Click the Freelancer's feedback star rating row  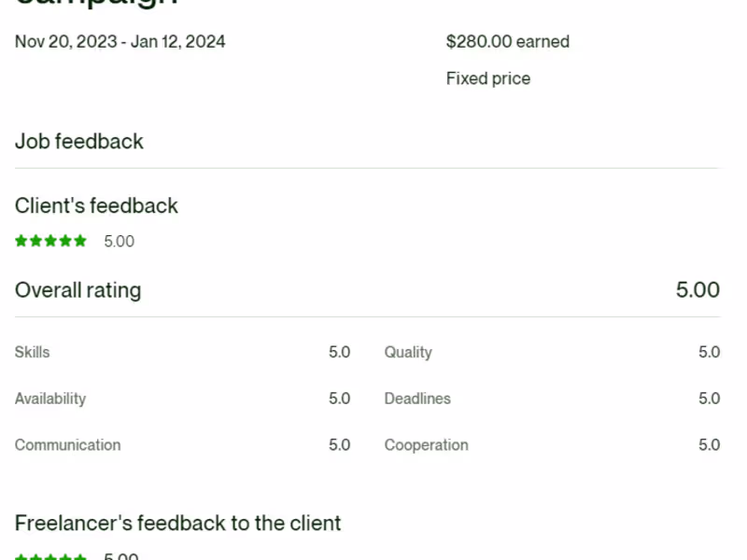point(51,557)
